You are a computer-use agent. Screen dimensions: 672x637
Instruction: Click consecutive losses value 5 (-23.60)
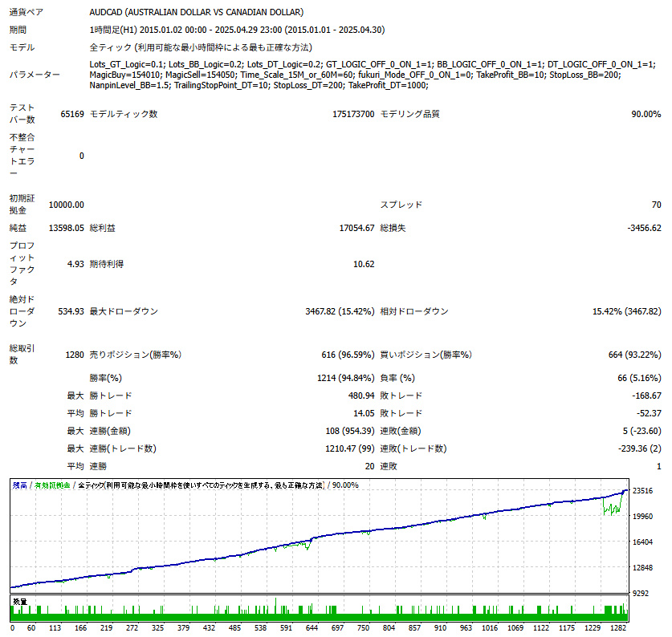[x=642, y=431]
